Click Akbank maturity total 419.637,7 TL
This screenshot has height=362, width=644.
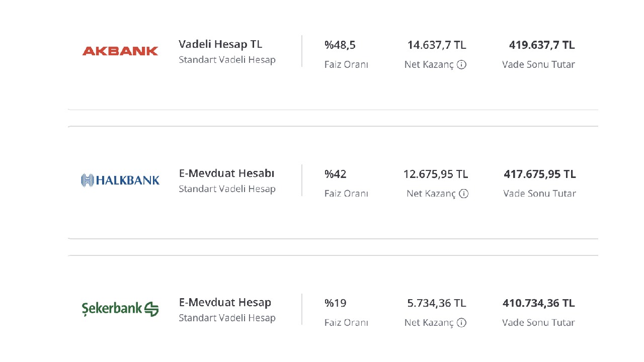[542, 45]
